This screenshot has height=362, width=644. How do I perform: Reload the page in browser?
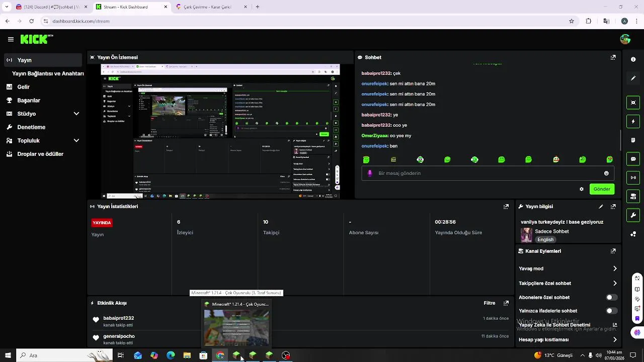pos(32,21)
